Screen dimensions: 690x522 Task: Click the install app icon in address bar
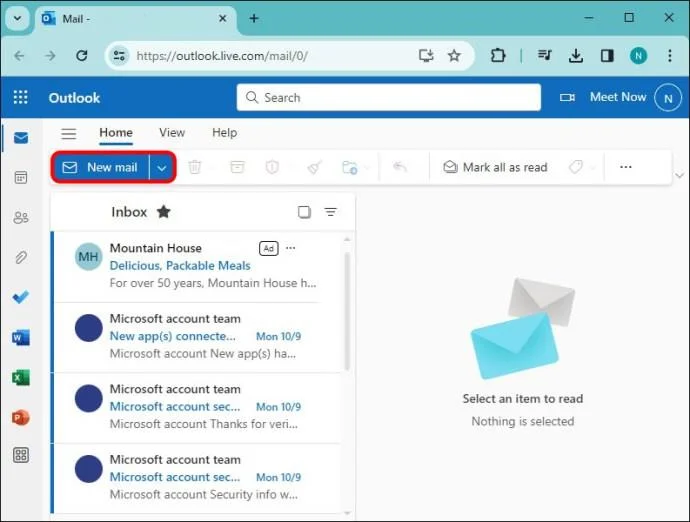tap(426, 55)
